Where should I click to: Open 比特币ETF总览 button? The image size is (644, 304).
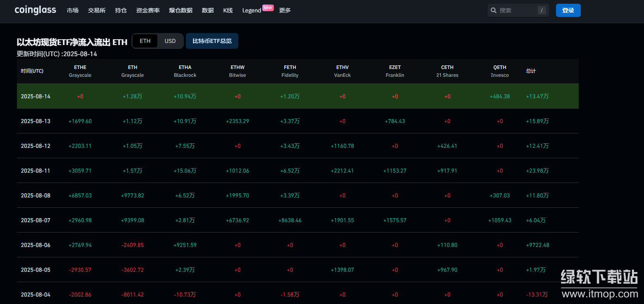click(212, 41)
